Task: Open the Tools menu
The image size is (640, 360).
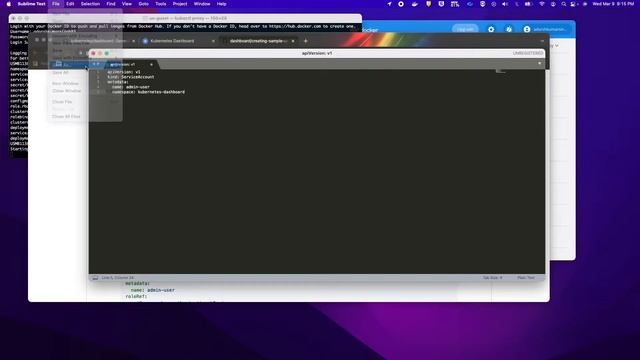Action: (161, 4)
